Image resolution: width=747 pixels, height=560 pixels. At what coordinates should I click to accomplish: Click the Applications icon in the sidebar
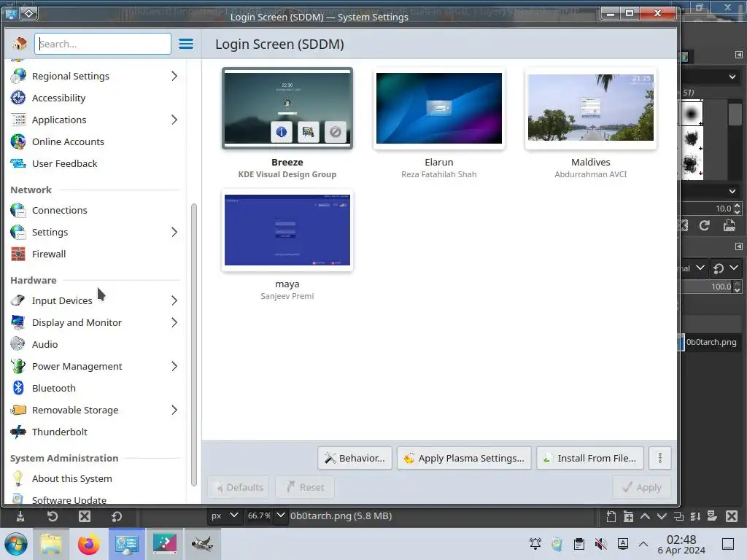point(18,120)
